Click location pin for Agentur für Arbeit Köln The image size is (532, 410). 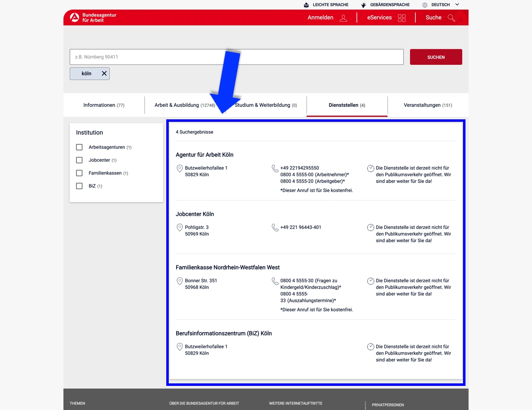tap(180, 168)
